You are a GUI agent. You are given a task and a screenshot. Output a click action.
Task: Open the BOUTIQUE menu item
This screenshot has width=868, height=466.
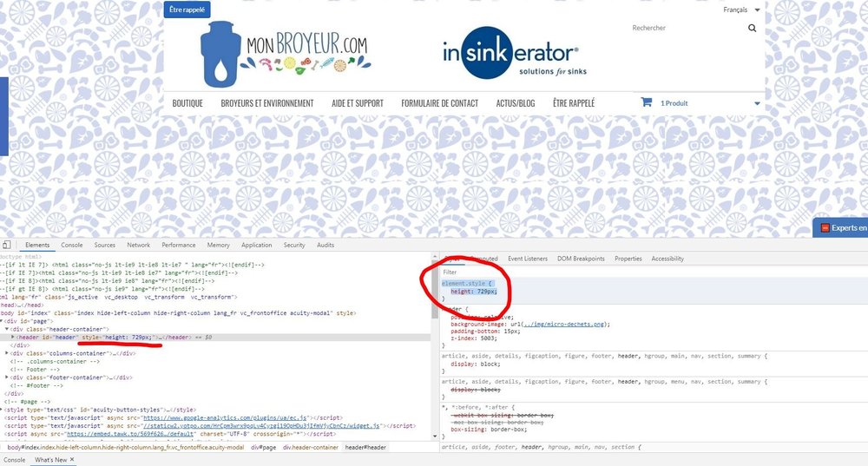[x=187, y=103]
